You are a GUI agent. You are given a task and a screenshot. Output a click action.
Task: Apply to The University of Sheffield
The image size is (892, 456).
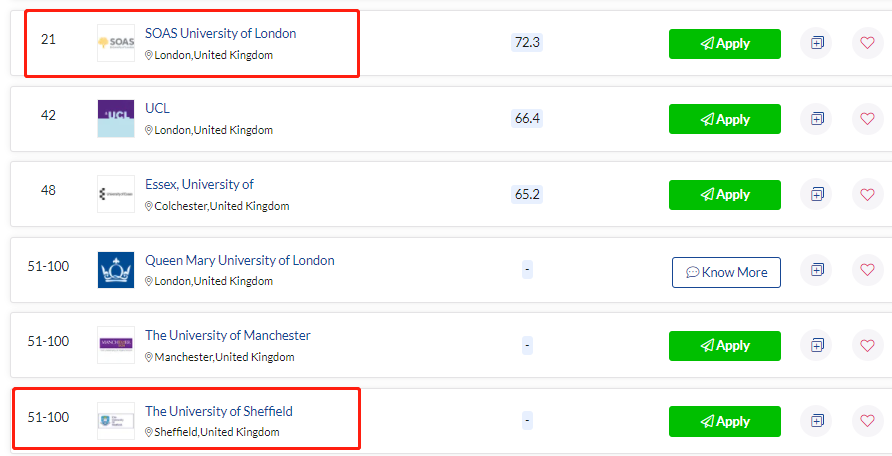725,421
